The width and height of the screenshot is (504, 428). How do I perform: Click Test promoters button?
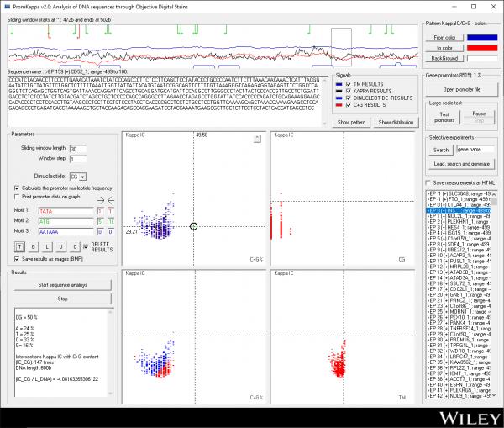pos(444,117)
